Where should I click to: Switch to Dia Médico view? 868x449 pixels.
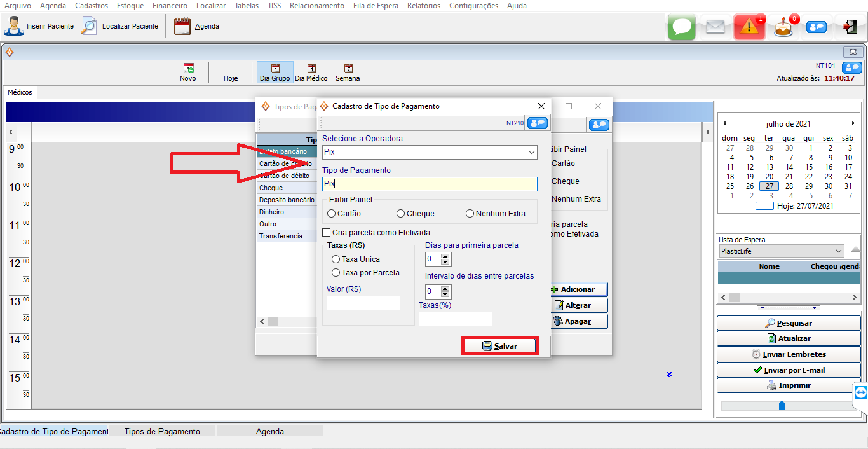[311, 73]
